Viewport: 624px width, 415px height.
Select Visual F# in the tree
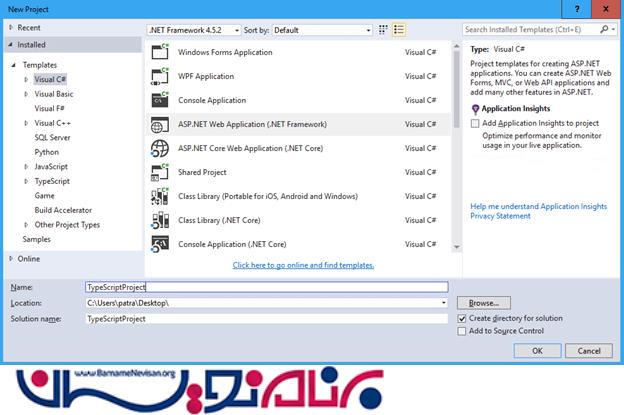(x=49, y=109)
